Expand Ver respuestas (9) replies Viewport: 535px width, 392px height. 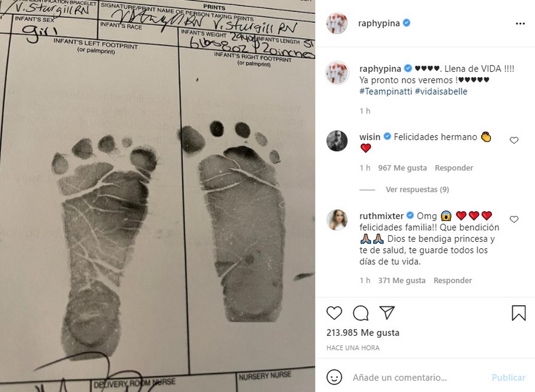417,189
